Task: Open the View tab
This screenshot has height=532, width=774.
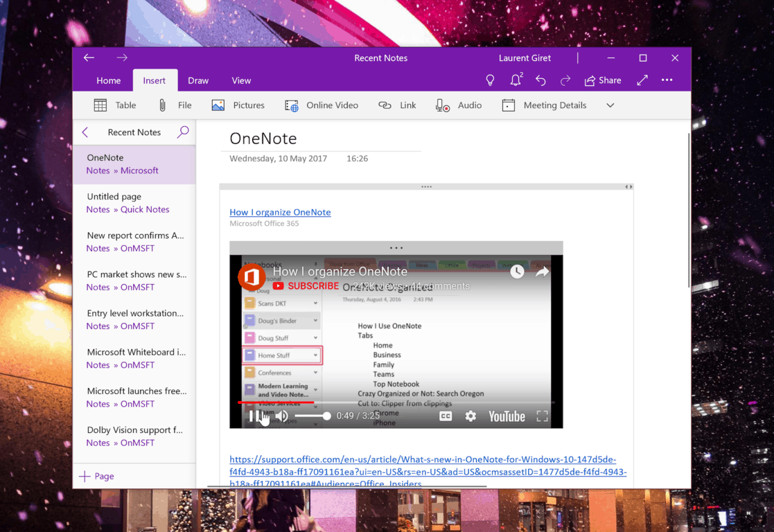Action: pos(241,80)
